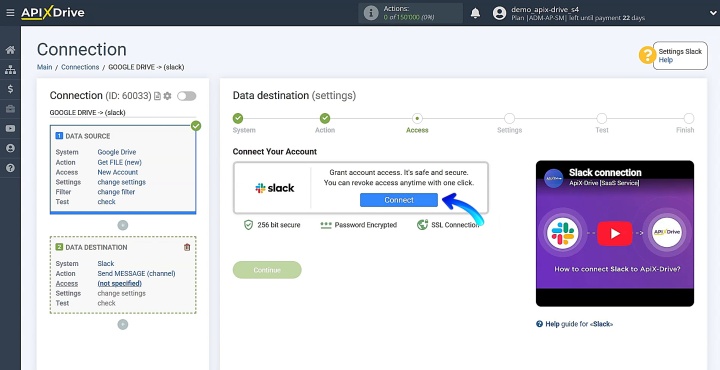Screen dimensions: 720x370
Task: Click the Connect button
Action: [399, 200]
